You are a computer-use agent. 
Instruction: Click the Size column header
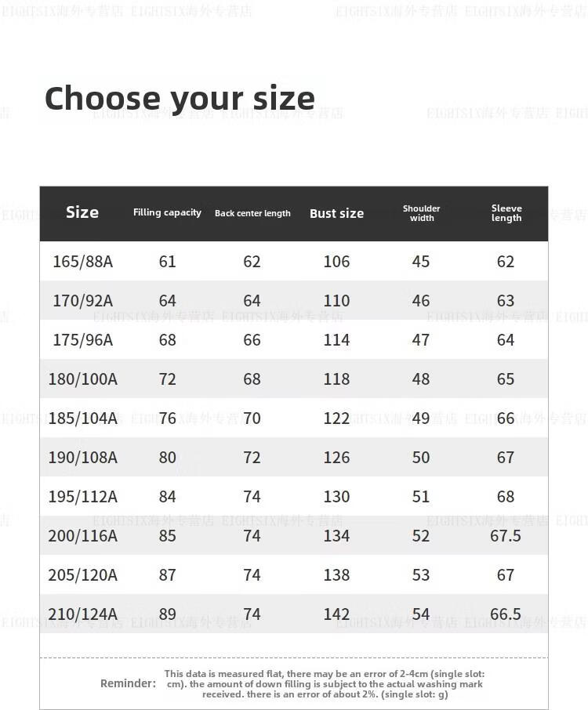[x=82, y=212]
